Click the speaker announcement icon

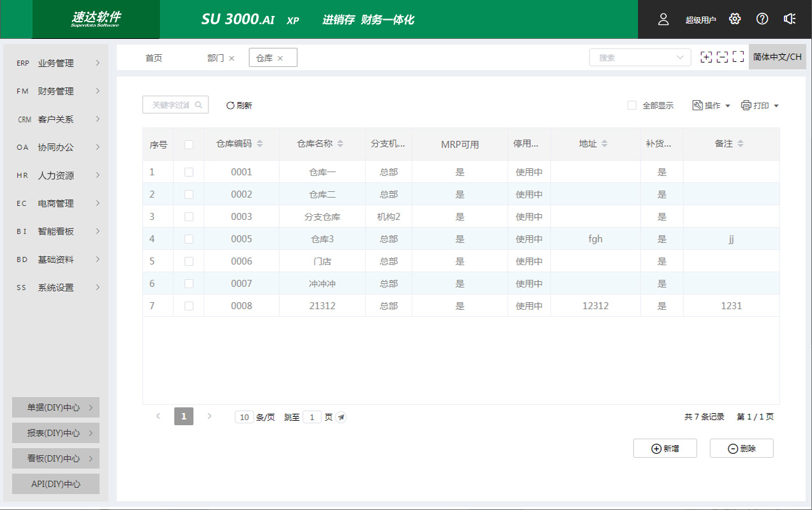pyautogui.click(x=790, y=19)
